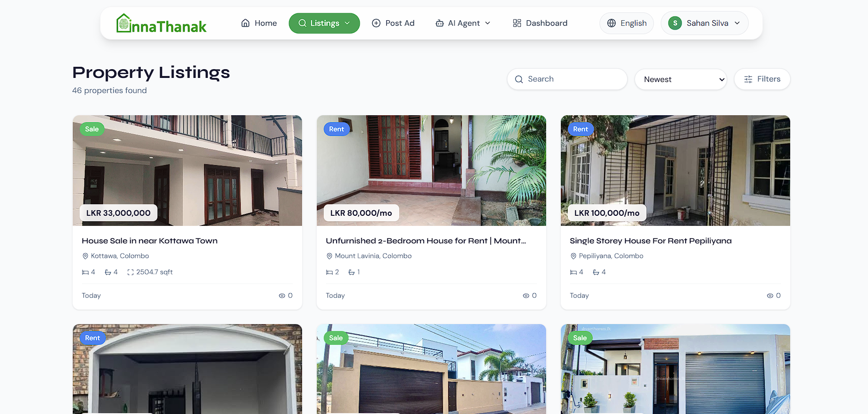Click the search magnifier icon in search box

click(x=519, y=79)
